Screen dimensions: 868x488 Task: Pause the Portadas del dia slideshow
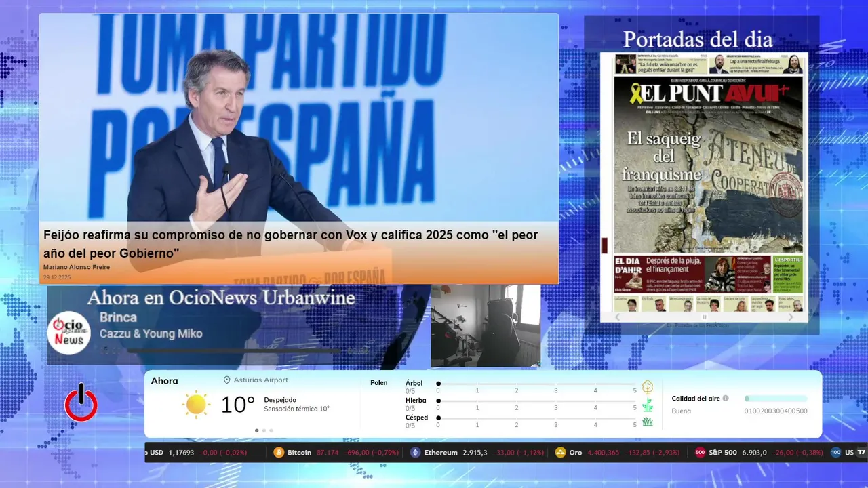704,317
